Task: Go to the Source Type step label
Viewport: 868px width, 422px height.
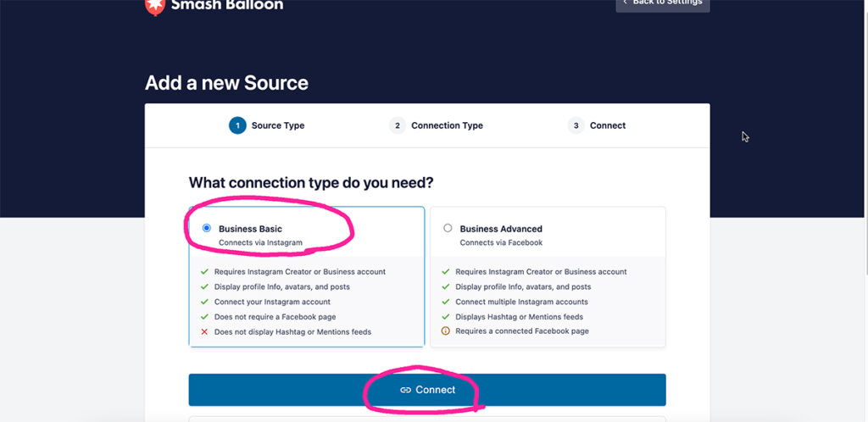Action: (277, 125)
